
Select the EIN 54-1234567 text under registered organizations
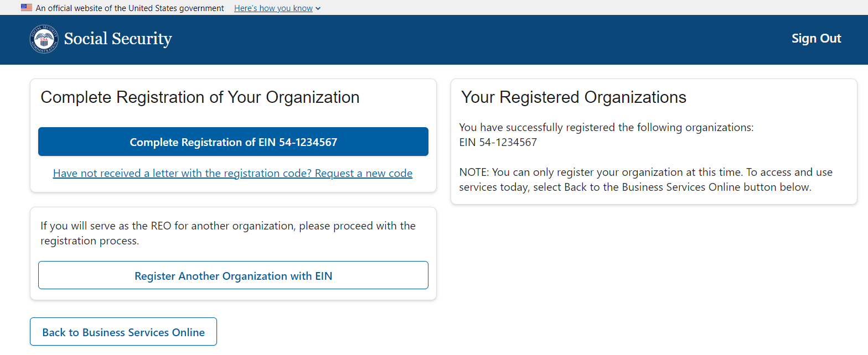click(x=498, y=142)
